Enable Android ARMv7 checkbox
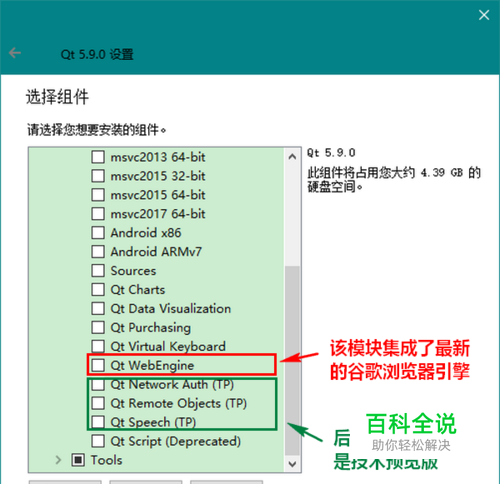 (x=98, y=252)
